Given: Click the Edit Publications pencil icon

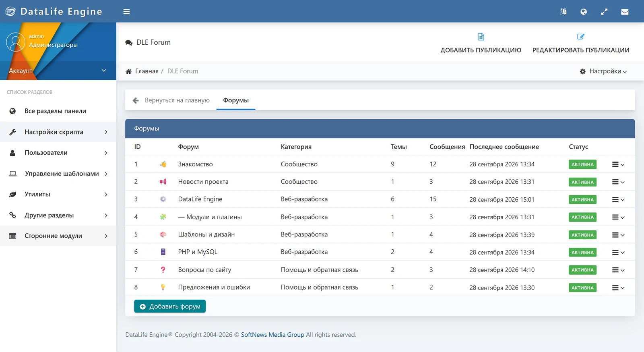Looking at the screenshot, I should click(x=581, y=37).
